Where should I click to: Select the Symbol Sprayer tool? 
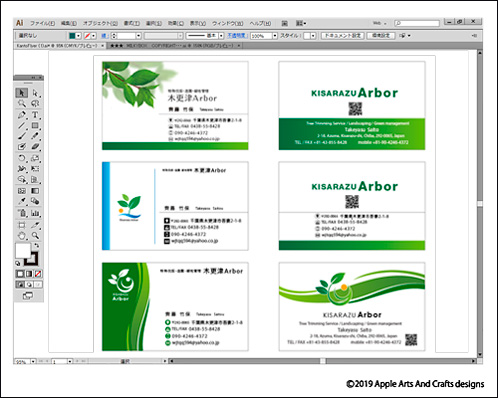click(x=22, y=213)
